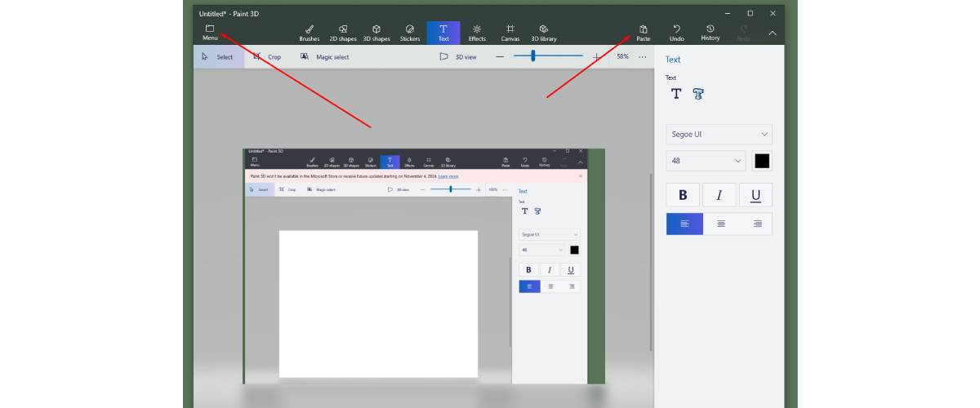Image resolution: width=980 pixels, height=408 pixels.
Task: Open the Stickers panel
Action: [x=410, y=33]
